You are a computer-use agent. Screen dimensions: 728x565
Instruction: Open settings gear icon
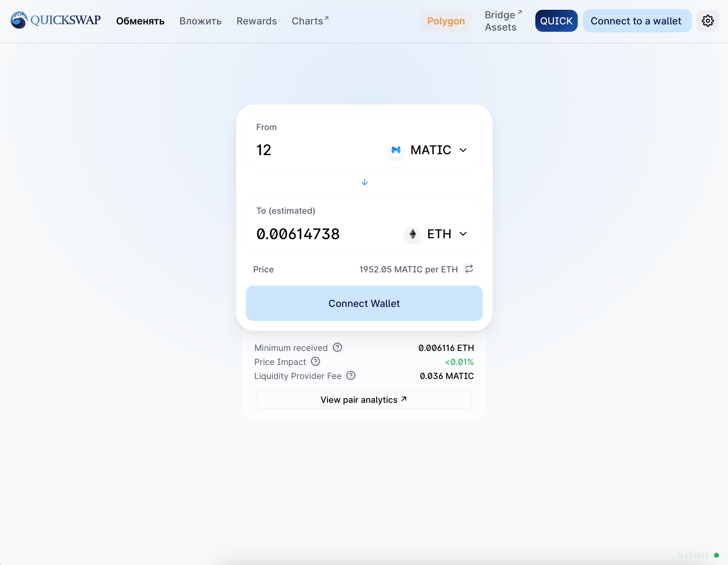tap(707, 21)
